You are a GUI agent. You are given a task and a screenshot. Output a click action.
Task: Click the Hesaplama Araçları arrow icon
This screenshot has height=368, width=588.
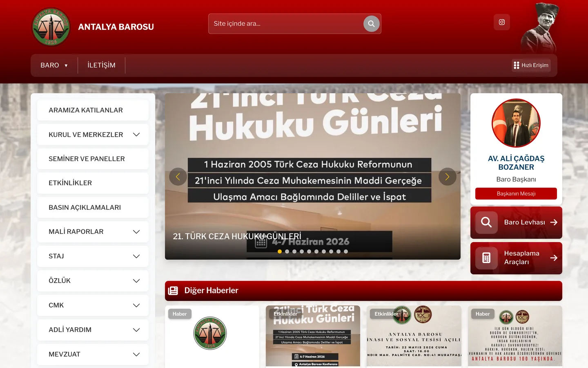tap(554, 258)
